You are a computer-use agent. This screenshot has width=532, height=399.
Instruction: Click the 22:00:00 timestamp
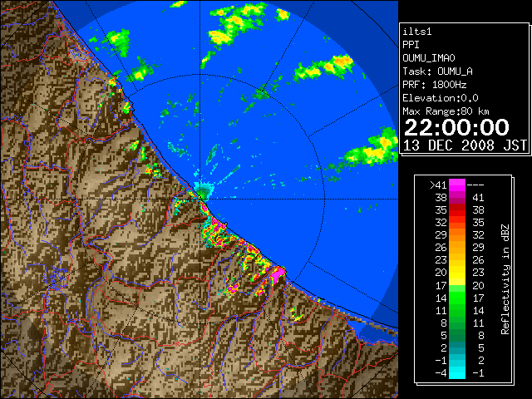tap(456, 127)
